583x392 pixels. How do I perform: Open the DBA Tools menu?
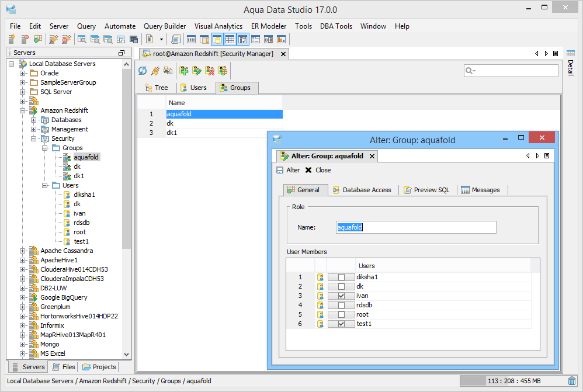click(x=336, y=26)
